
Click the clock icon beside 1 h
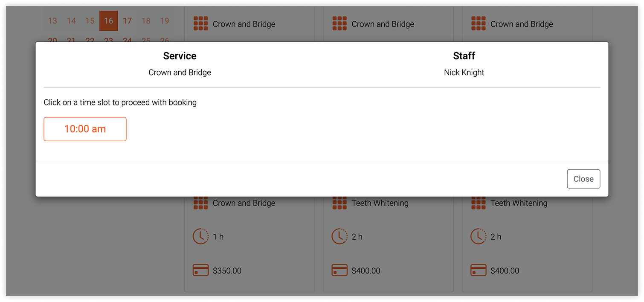pos(201,236)
